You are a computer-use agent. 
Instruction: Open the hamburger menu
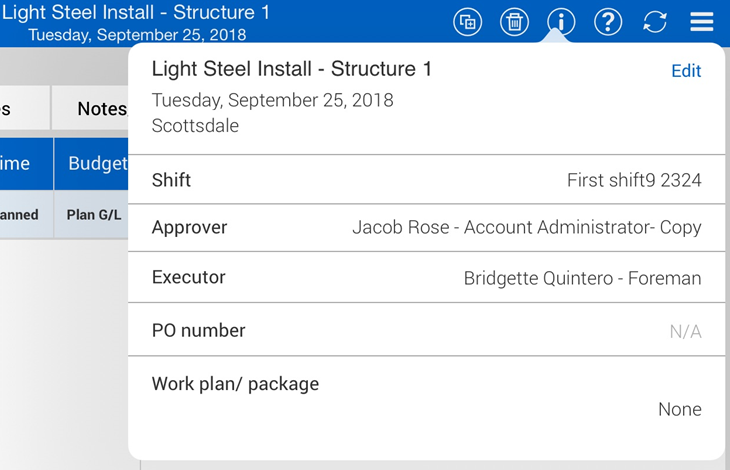coord(701,21)
